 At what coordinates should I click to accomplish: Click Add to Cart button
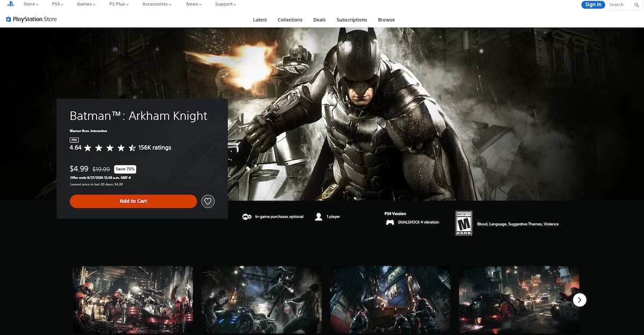133,201
